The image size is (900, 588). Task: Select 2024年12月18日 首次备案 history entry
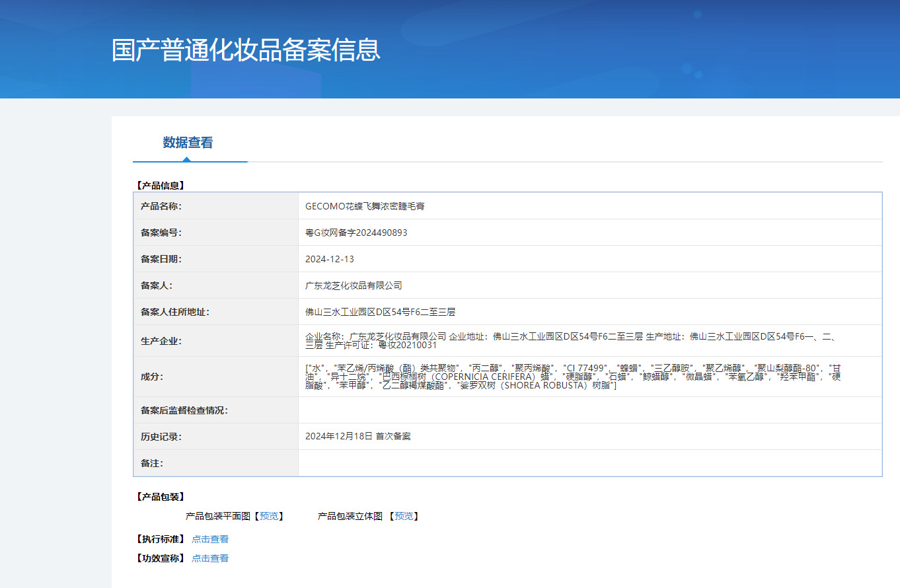[x=358, y=437]
